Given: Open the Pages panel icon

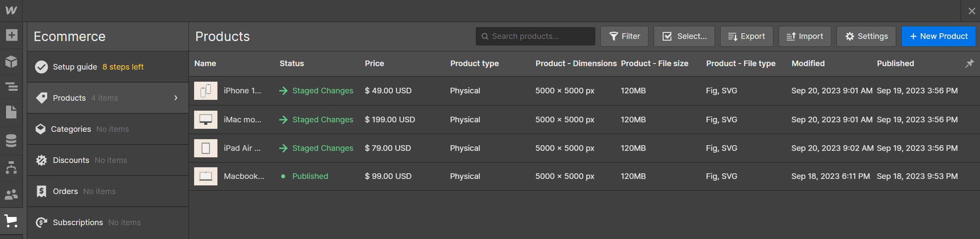Looking at the screenshot, I should click(11, 112).
